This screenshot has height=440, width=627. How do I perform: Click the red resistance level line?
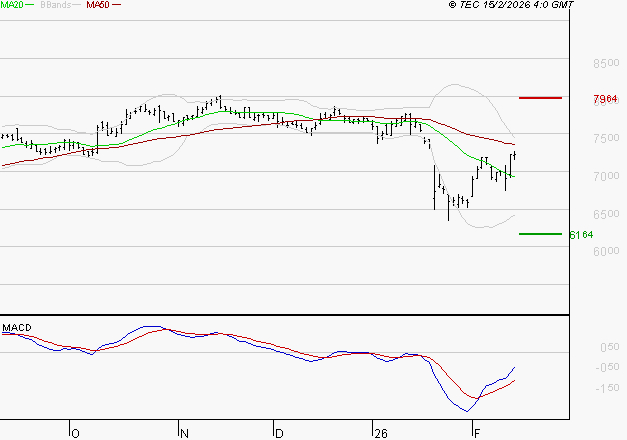coord(540,98)
